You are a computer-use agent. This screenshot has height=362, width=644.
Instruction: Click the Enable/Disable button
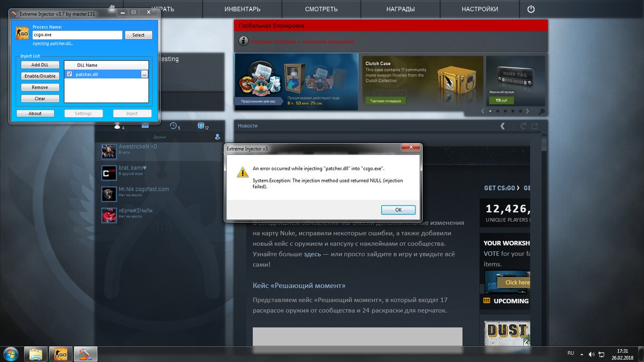(x=40, y=76)
